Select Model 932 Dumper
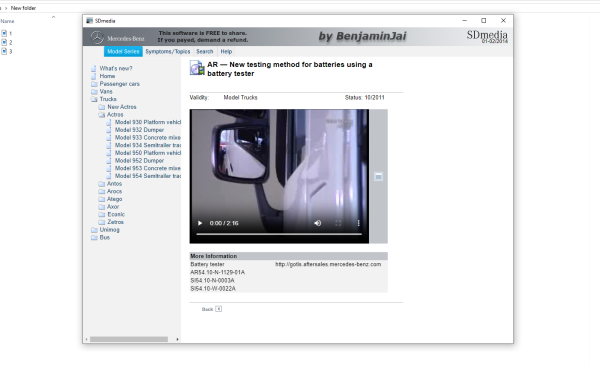Image resolution: width=600 pixels, height=366 pixels. tap(139, 130)
